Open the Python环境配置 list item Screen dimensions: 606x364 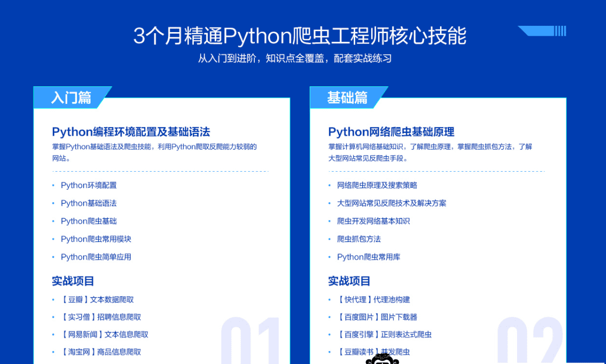tap(88, 185)
